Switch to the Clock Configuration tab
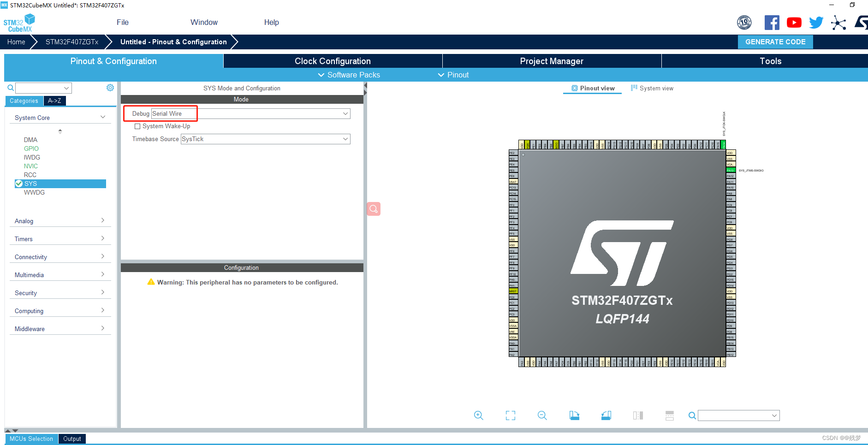868x445 pixels. 332,61
